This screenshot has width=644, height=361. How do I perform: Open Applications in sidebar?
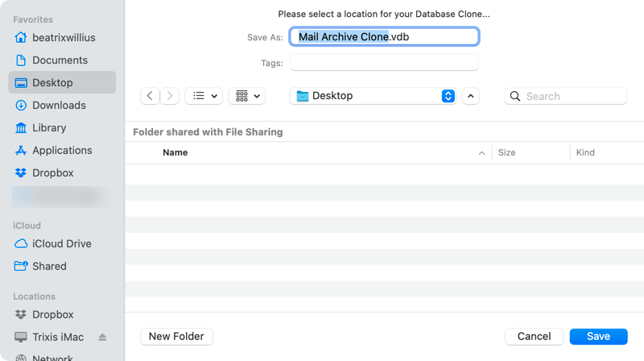point(62,151)
